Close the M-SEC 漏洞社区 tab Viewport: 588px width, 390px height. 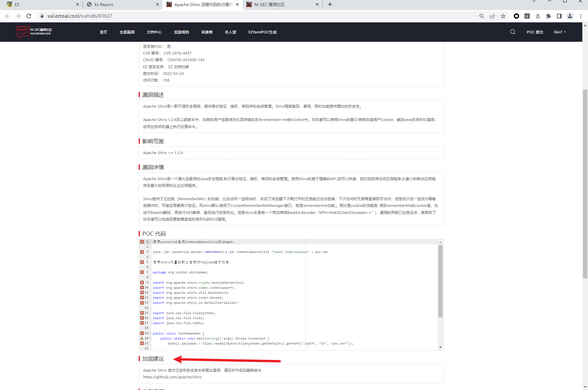(317, 4)
